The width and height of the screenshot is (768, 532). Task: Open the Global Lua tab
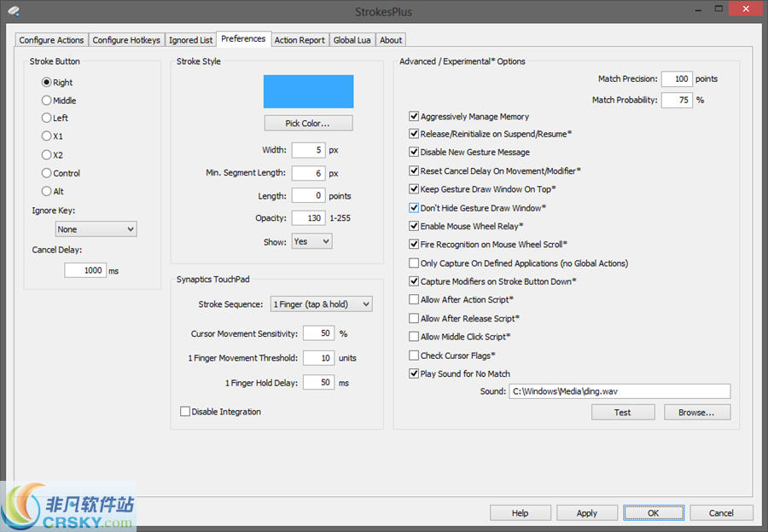pos(352,39)
